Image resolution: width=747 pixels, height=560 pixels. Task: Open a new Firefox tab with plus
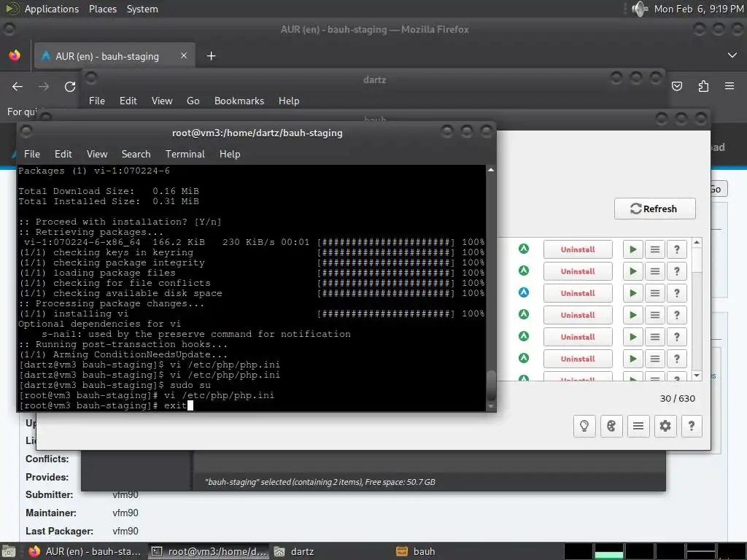[211, 56]
